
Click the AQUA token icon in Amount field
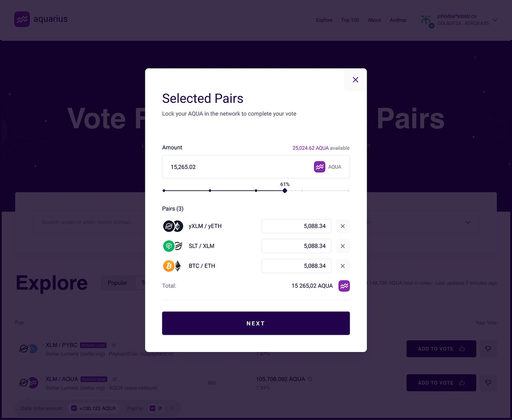pos(320,167)
